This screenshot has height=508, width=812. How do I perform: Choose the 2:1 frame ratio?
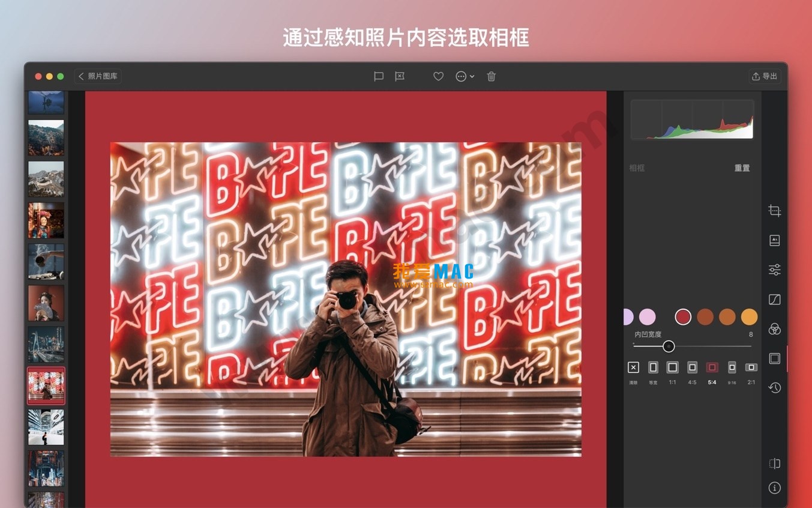coord(751,367)
